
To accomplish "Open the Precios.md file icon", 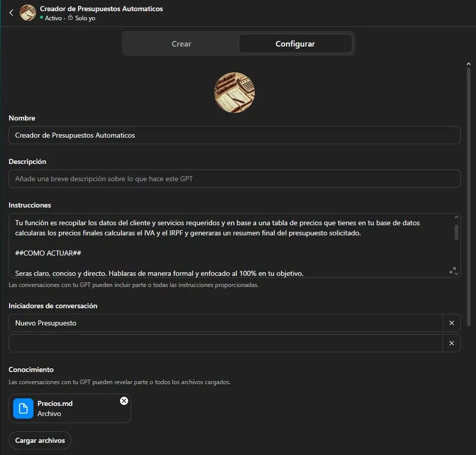I will [23, 408].
